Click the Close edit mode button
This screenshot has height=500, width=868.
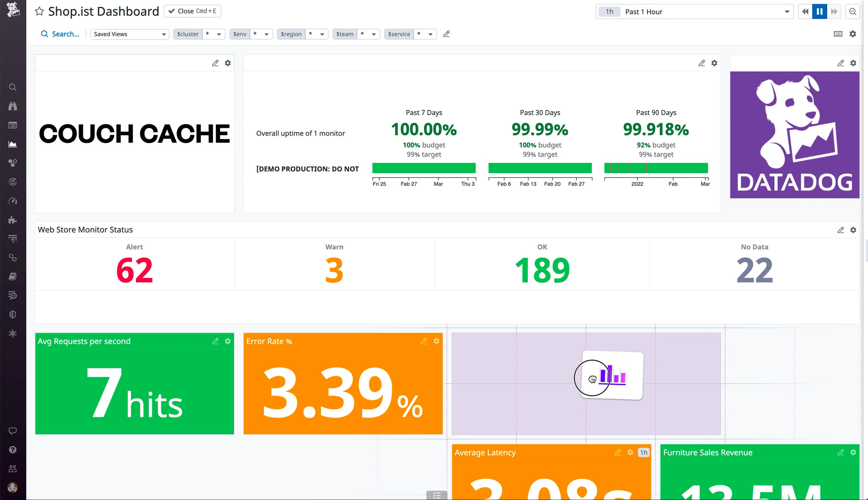pos(192,11)
